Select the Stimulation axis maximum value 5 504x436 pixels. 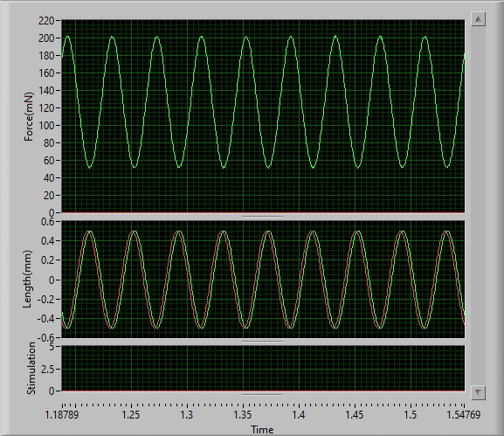52,347
